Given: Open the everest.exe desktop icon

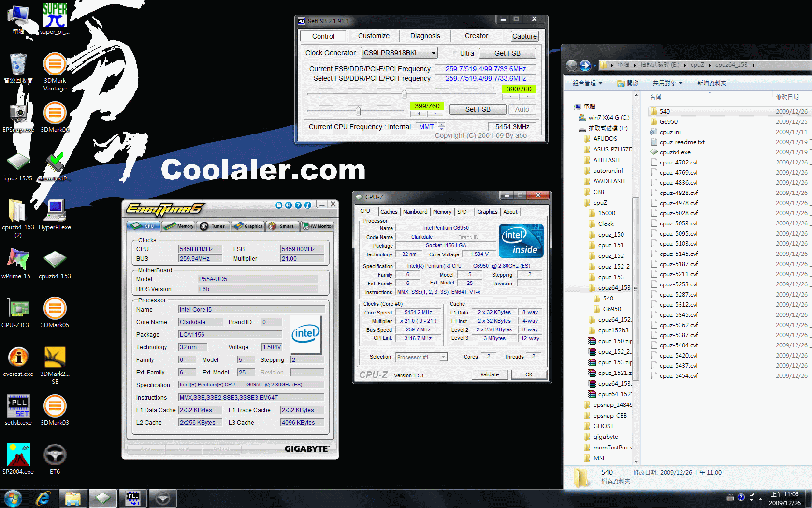Looking at the screenshot, I should click(18, 361).
